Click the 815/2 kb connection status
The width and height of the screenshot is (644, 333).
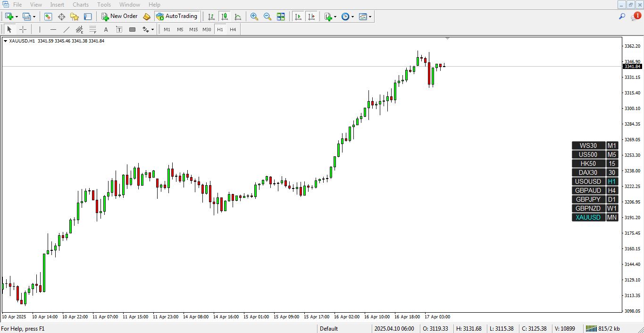[x=602, y=329]
